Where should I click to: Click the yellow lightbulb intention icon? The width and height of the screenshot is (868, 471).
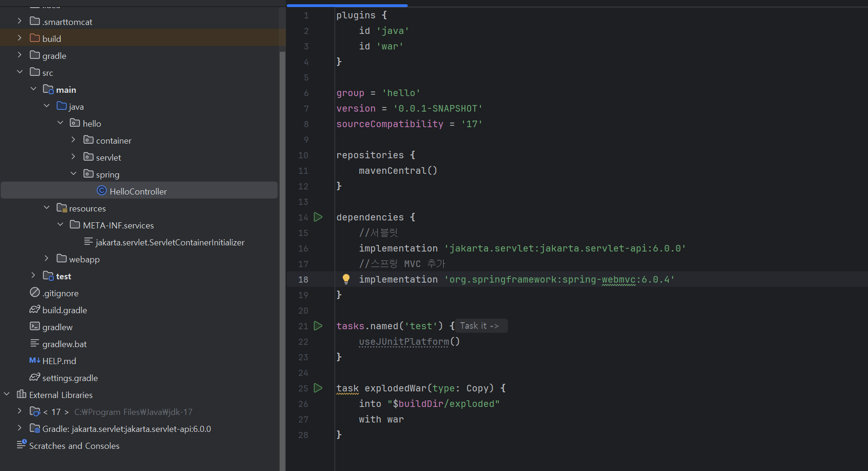point(346,279)
